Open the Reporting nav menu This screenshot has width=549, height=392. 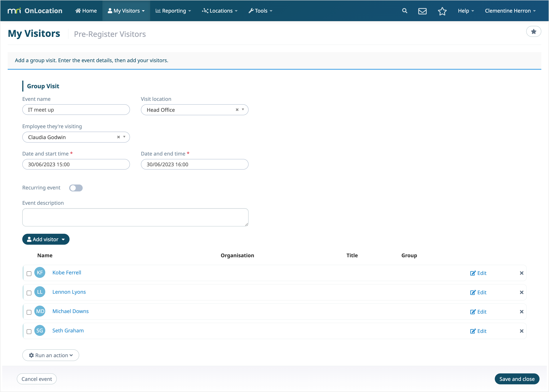pyautogui.click(x=173, y=11)
